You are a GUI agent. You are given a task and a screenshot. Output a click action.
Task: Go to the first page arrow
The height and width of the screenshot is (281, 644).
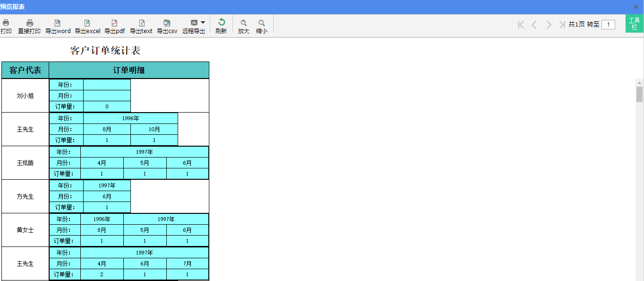(521, 25)
